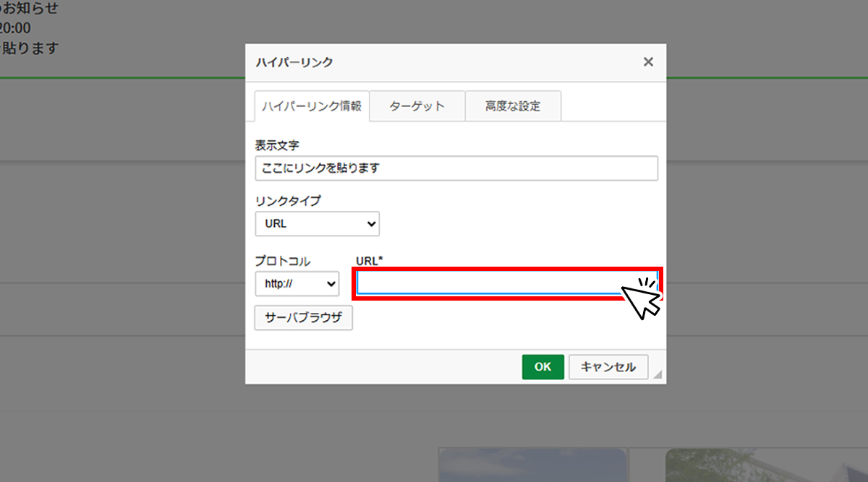Focus the empty URL input field
This screenshot has height=482, width=868.
click(x=507, y=283)
